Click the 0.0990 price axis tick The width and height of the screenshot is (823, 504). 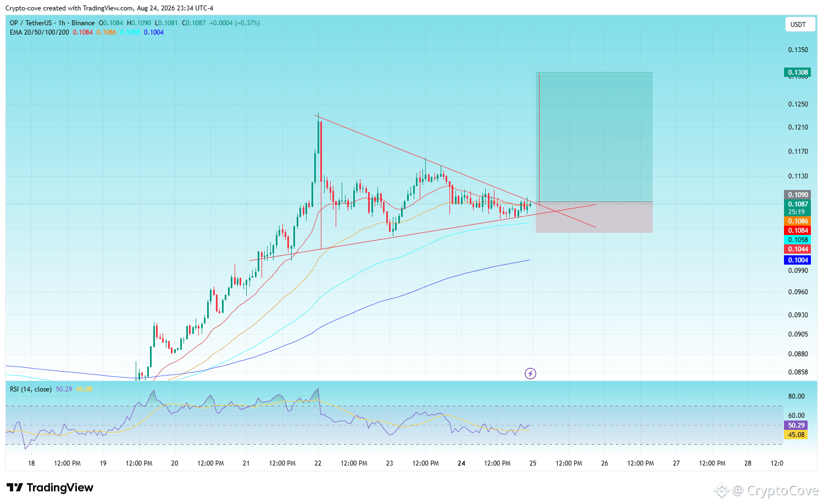[798, 271]
